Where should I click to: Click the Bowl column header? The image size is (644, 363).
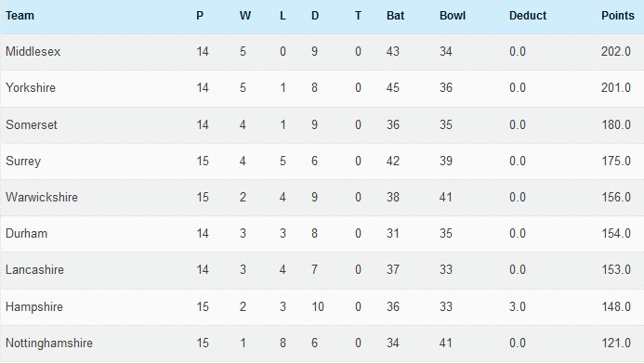pyautogui.click(x=453, y=16)
